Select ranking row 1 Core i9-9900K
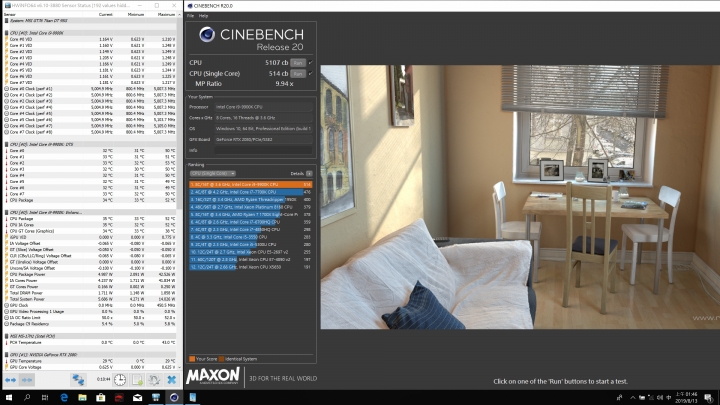The height and width of the screenshot is (405, 720). (x=251, y=184)
